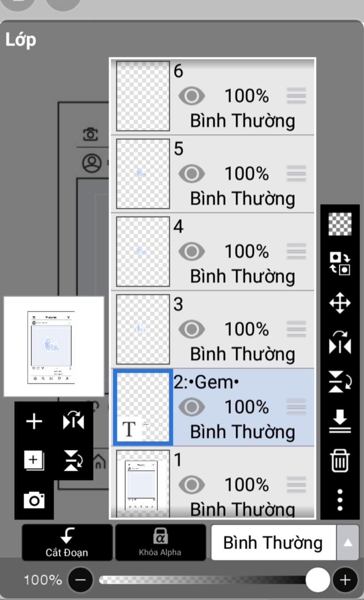This screenshot has height=600, width=364.
Task: Tap layer 5's reorder handle lines
Action: pyautogui.click(x=296, y=174)
